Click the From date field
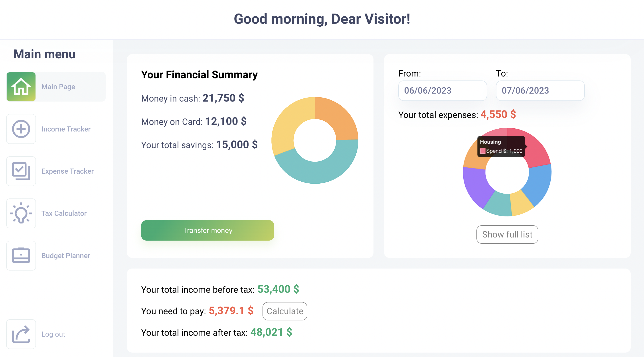This screenshot has width=644, height=357. tap(442, 90)
